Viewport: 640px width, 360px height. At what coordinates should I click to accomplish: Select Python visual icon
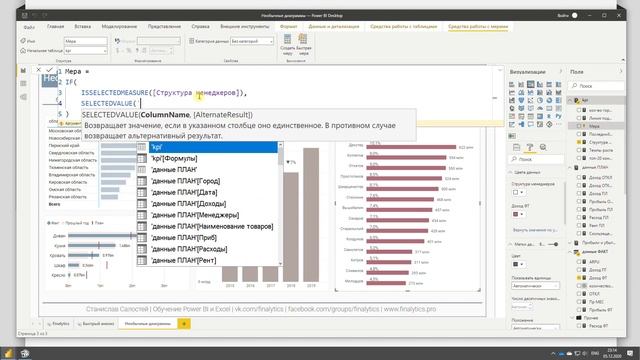tap(559, 116)
